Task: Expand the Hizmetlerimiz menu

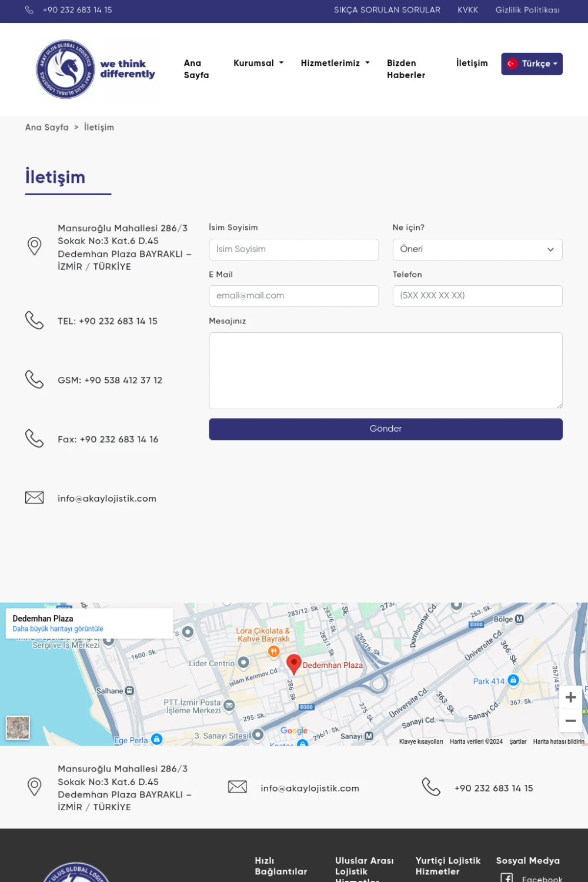Action: pyautogui.click(x=335, y=63)
